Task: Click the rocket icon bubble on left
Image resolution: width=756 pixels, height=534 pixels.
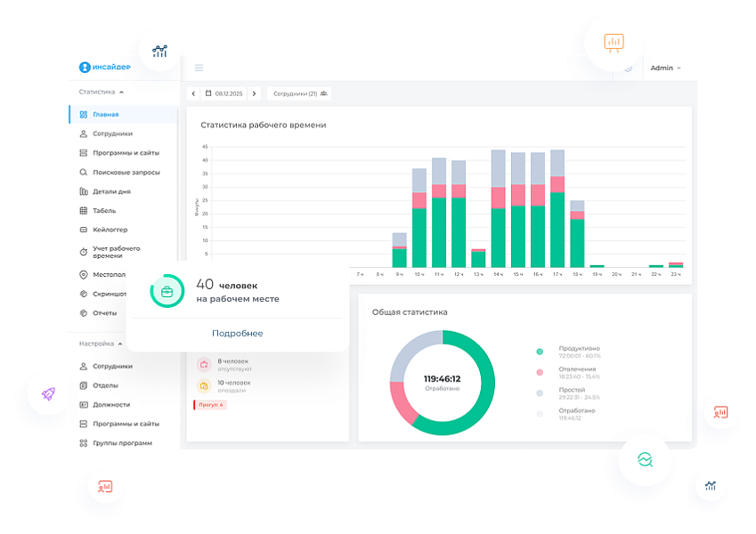Action: tap(48, 394)
